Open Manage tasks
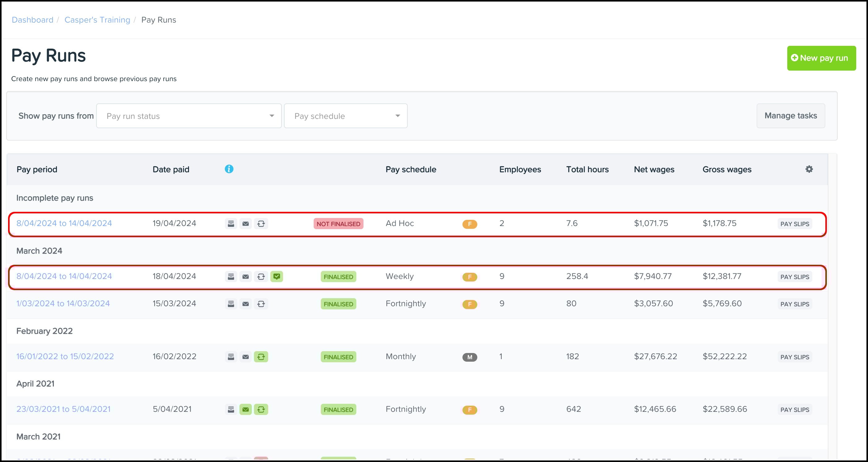Image resolution: width=868 pixels, height=462 pixels. click(x=790, y=116)
